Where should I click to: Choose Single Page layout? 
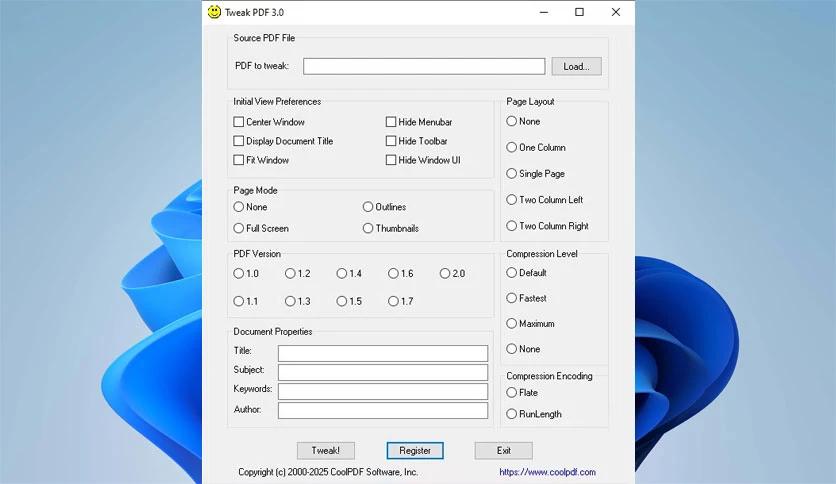[x=512, y=174]
